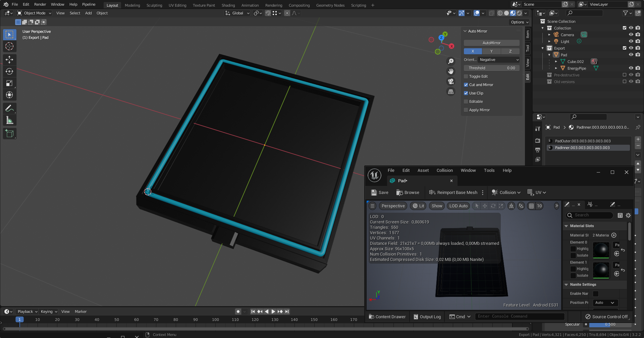644x338 pixels.
Task: Disable the Cut and Mirror checkbox
Action: [x=466, y=85]
